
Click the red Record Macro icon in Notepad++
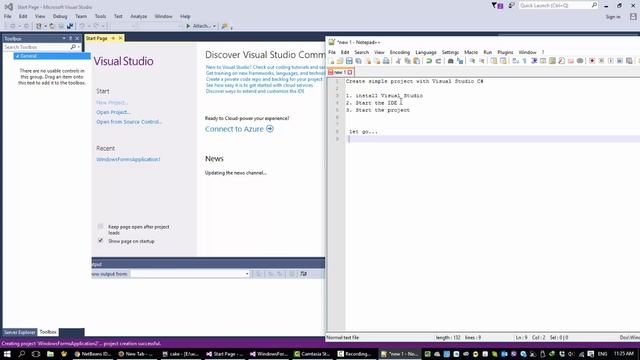[x=592, y=61]
